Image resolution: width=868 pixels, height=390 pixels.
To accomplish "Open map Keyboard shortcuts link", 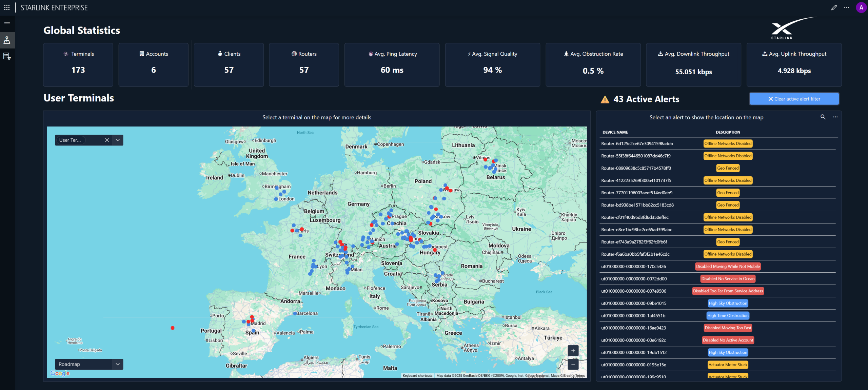I will point(417,376).
